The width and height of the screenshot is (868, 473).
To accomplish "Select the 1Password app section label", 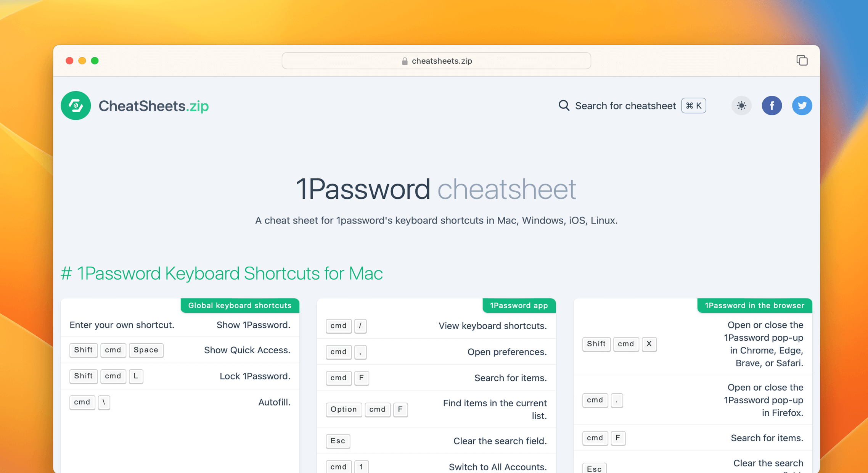I will 519,305.
